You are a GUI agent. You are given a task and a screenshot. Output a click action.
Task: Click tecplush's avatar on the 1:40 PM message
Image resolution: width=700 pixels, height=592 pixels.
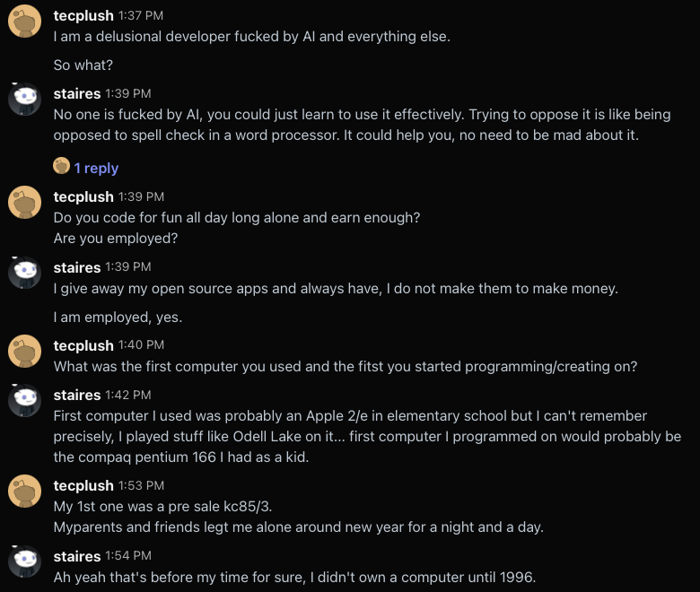point(24,351)
